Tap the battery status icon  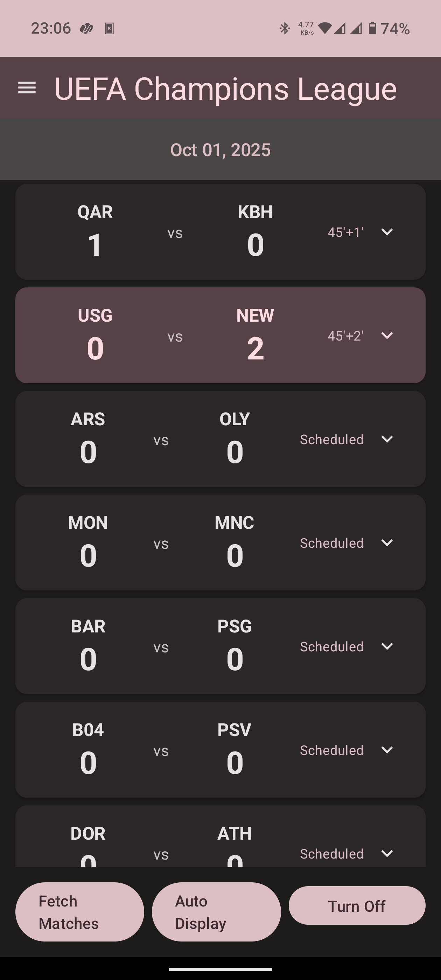(x=372, y=29)
